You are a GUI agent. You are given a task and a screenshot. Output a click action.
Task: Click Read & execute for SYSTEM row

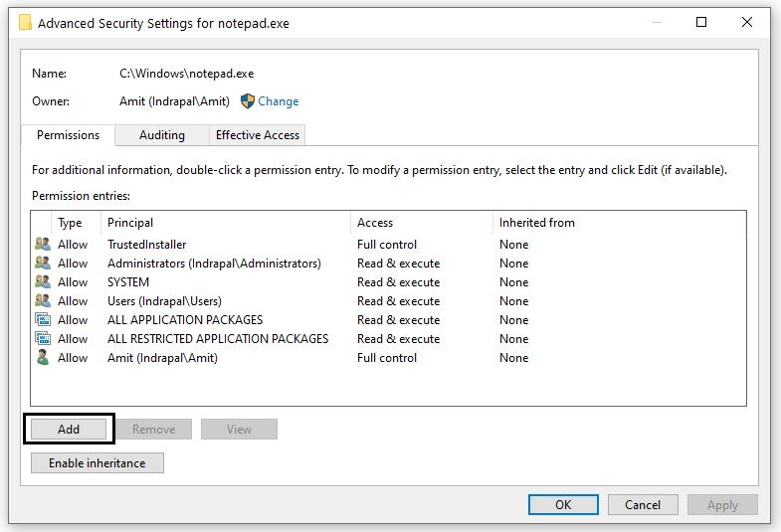(399, 282)
